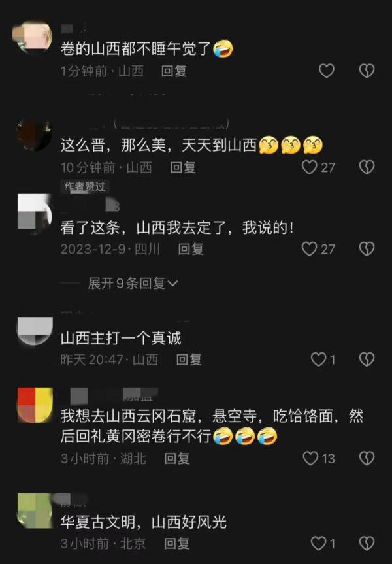
Task: Like the comment 这么晋，那么美，天天到山西
Action: (x=318, y=167)
